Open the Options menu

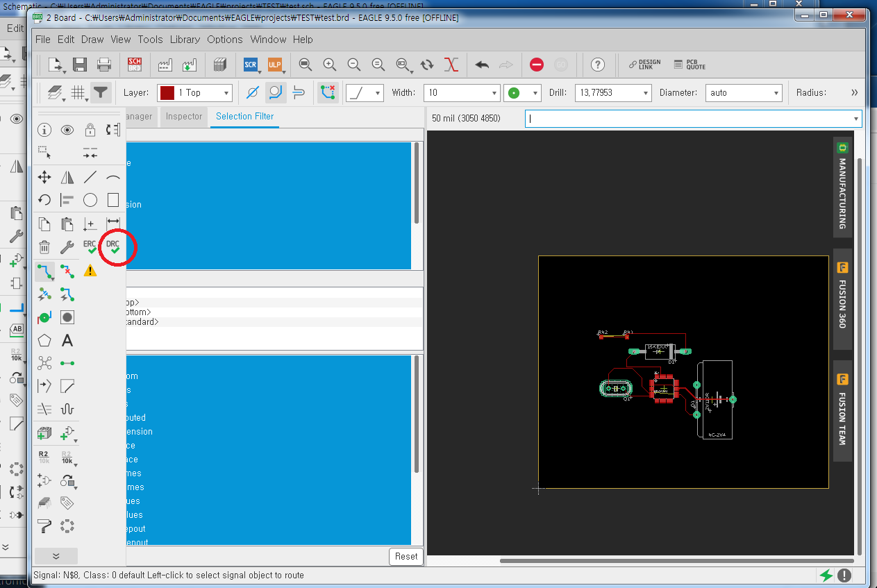click(225, 40)
